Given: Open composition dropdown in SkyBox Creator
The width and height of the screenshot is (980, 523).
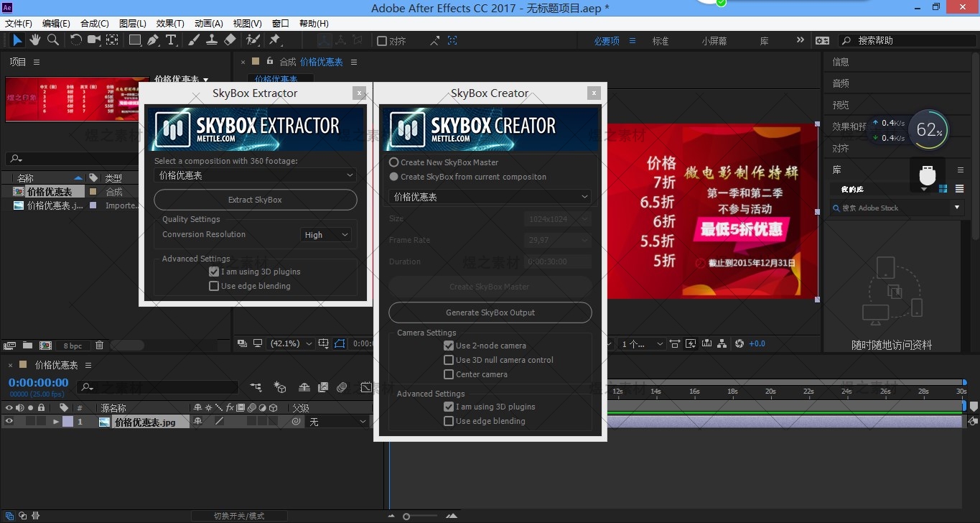Looking at the screenshot, I should tap(490, 197).
